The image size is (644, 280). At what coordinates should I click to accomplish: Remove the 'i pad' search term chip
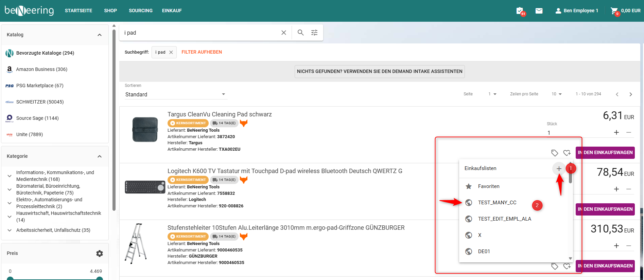(171, 52)
